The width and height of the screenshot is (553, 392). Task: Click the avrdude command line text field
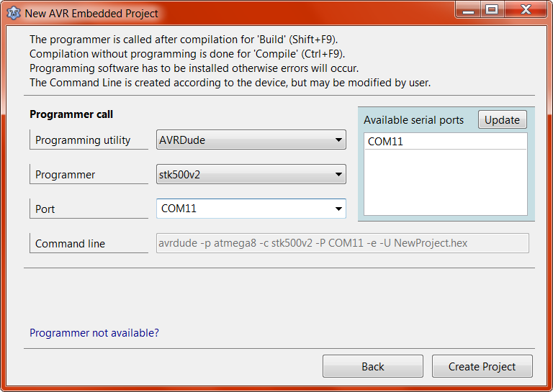pos(342,243)
